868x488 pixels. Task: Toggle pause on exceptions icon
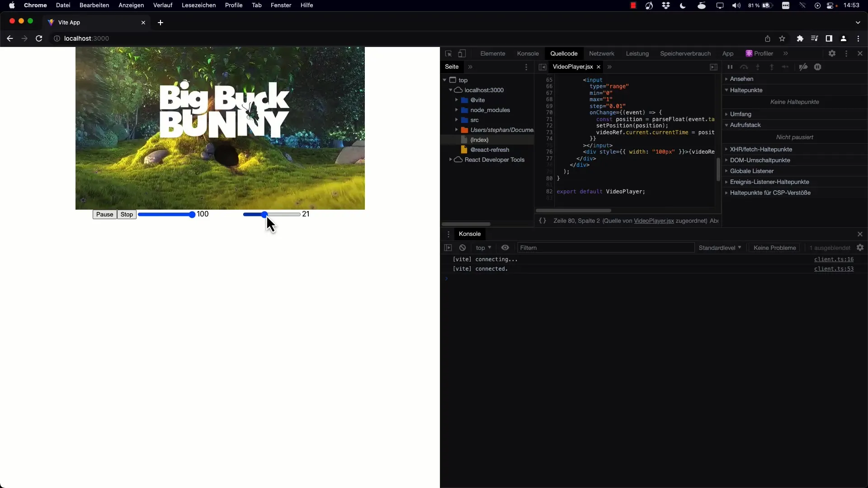point(817,67)
